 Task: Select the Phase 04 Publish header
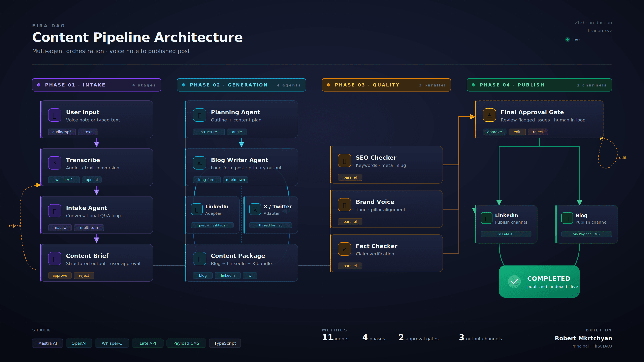(539, 85)
